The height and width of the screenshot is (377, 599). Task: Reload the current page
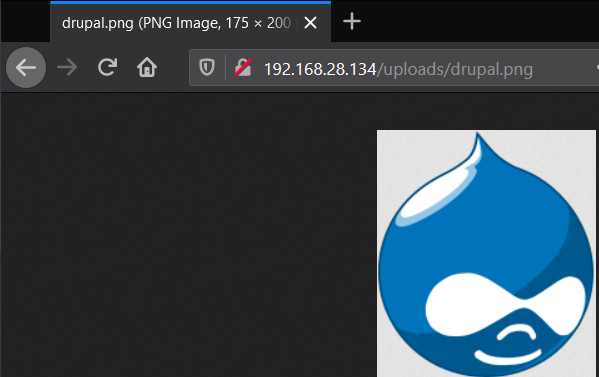point(107,67)
